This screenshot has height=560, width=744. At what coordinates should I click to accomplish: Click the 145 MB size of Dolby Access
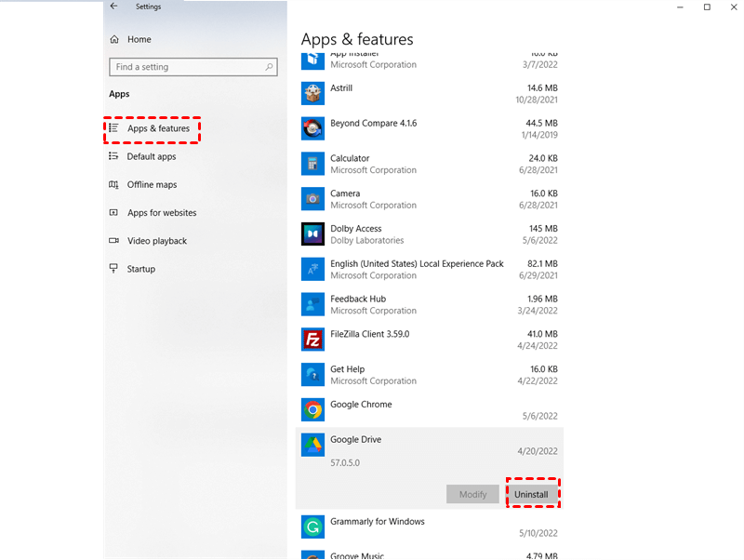(543, 228)
